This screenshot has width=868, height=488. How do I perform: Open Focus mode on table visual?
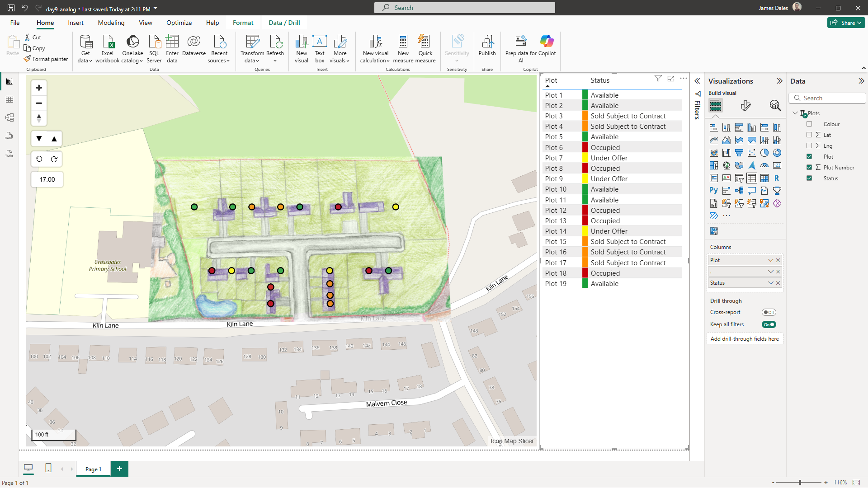tap(671, 79)
